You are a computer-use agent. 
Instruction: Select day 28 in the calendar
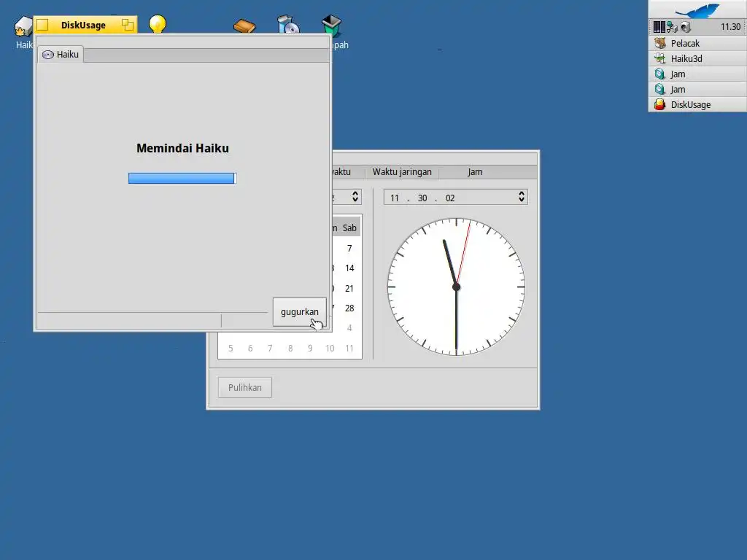click(349, 308)
